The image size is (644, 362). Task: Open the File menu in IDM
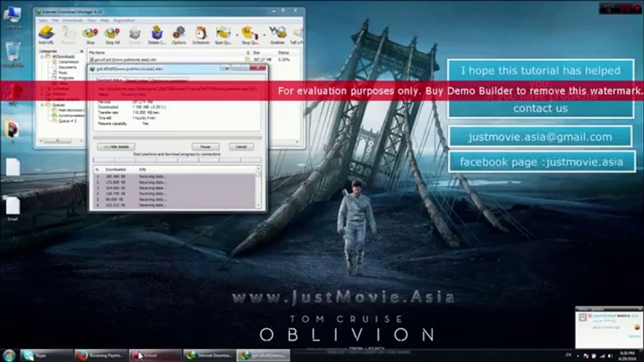point(55,21)
